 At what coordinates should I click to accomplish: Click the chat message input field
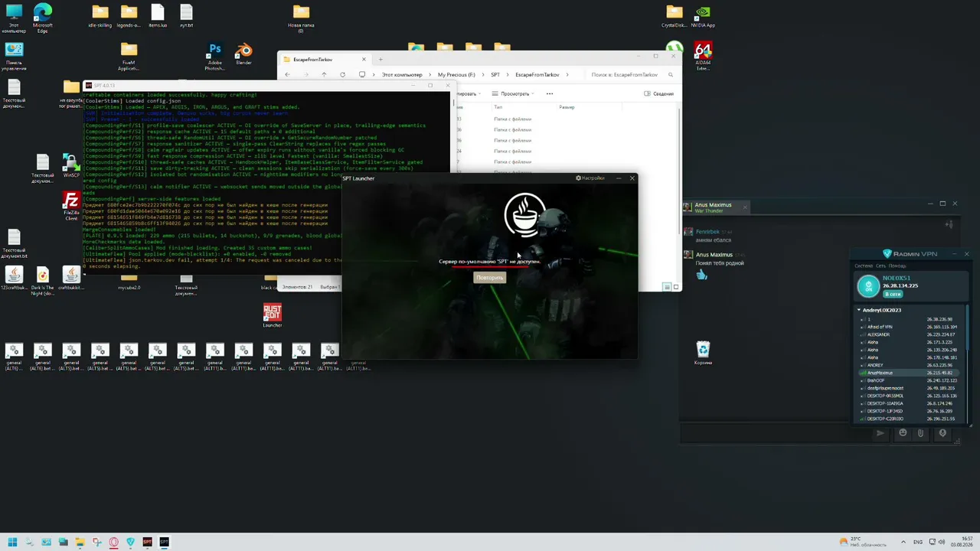(x=776, y=433)
